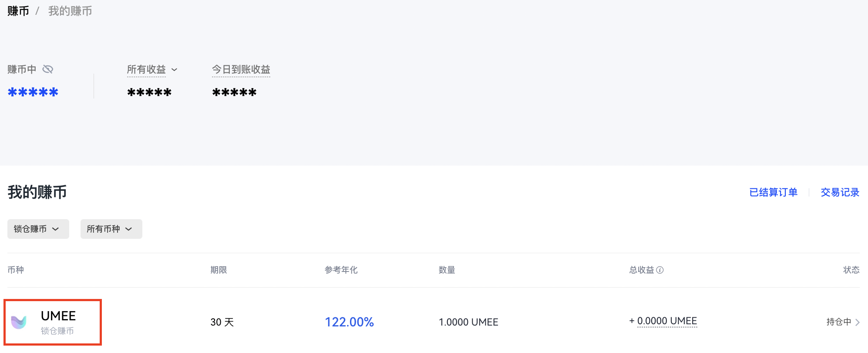Click the UMEE coin logo icon
The width and height of the screenshot is (868, 353).
pos(19,322)
